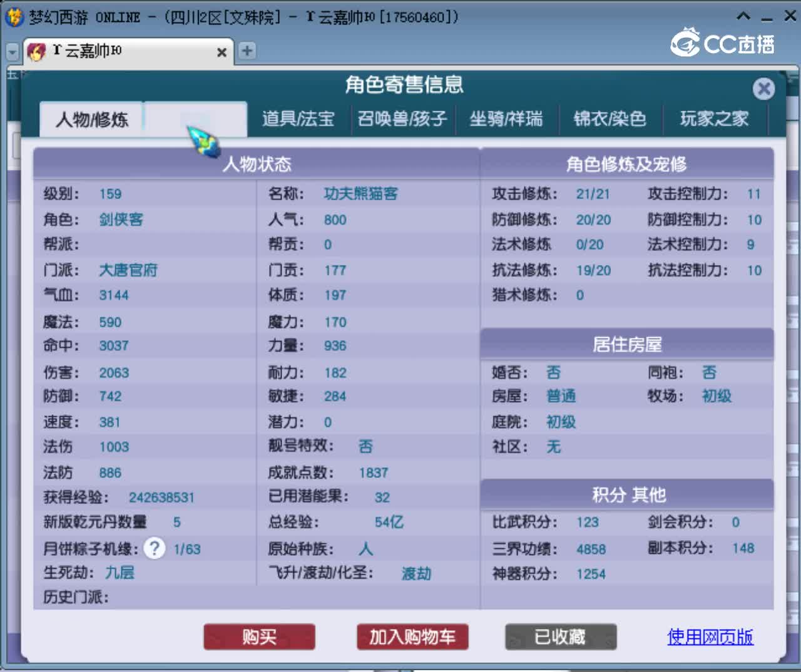Click the 获得经验 value 242638531
The image size is (801, 672).
[161, 497]
